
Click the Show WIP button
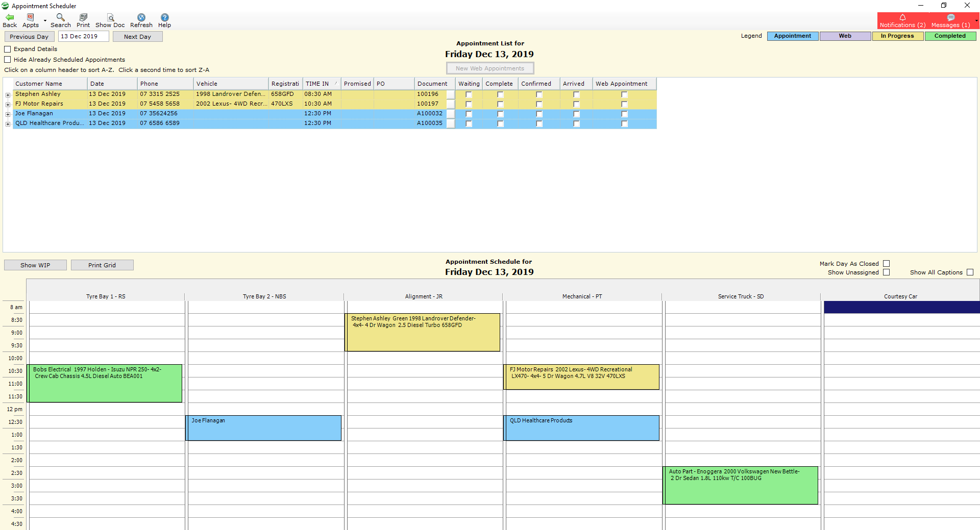coord(35,265)
